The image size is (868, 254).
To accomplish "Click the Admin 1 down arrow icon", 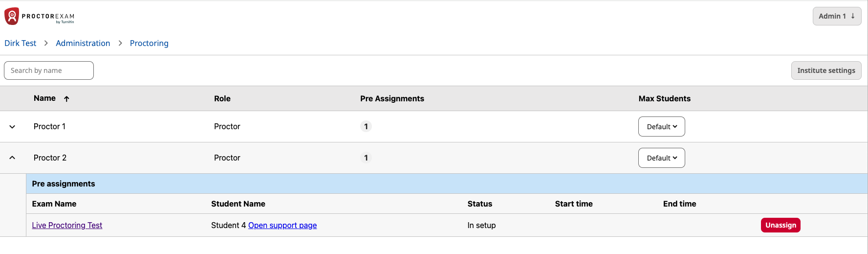I will 853,16.
